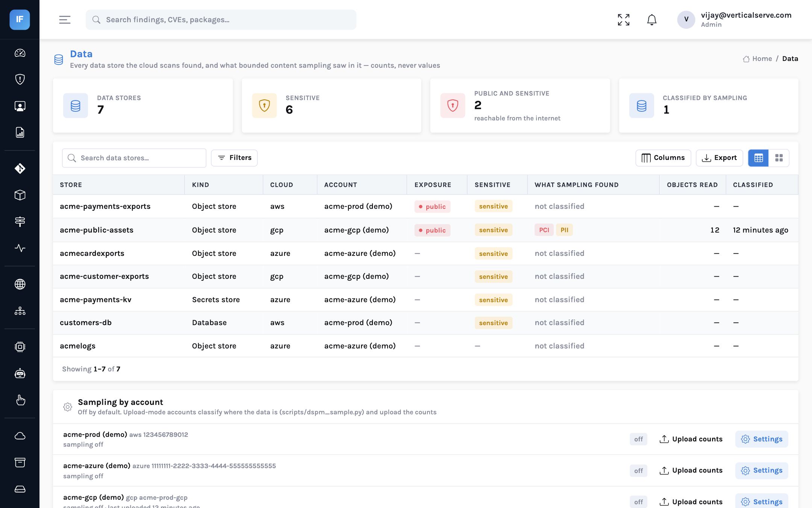Open notifications bell
This screenshot has height=508, width=812.
click(652, 20)
